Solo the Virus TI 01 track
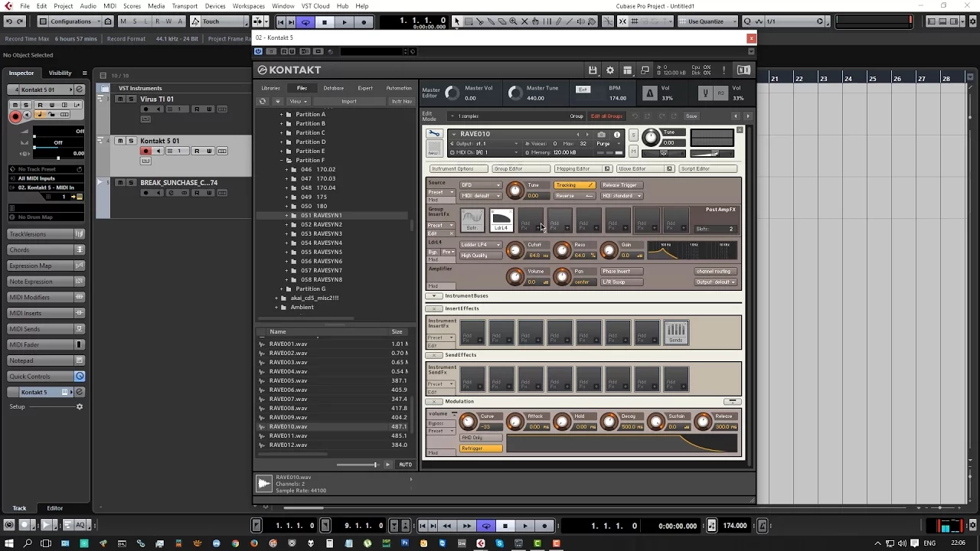The image size is (980, 551). pyautogui.click(x=131, y=99)
